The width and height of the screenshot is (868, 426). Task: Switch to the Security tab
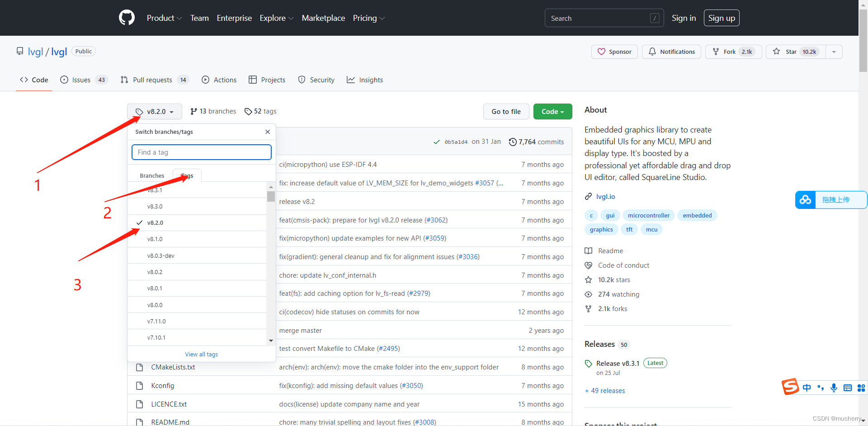coord(316,80)
